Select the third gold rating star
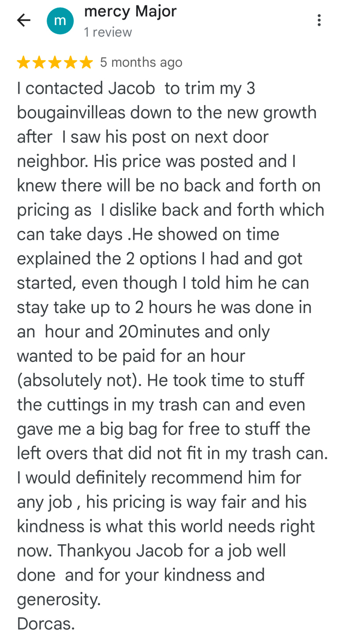346x644 pixels. [55, 63]
